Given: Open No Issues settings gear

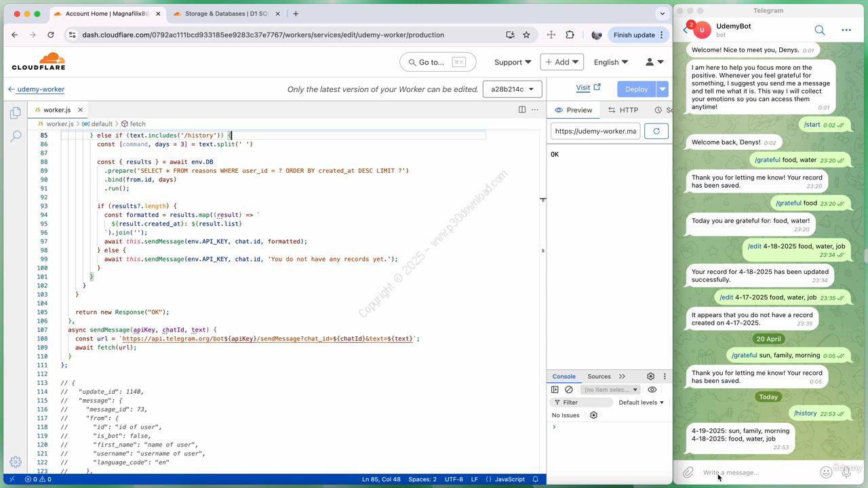Looking at the screenshot, I should (x=593, y=415).
